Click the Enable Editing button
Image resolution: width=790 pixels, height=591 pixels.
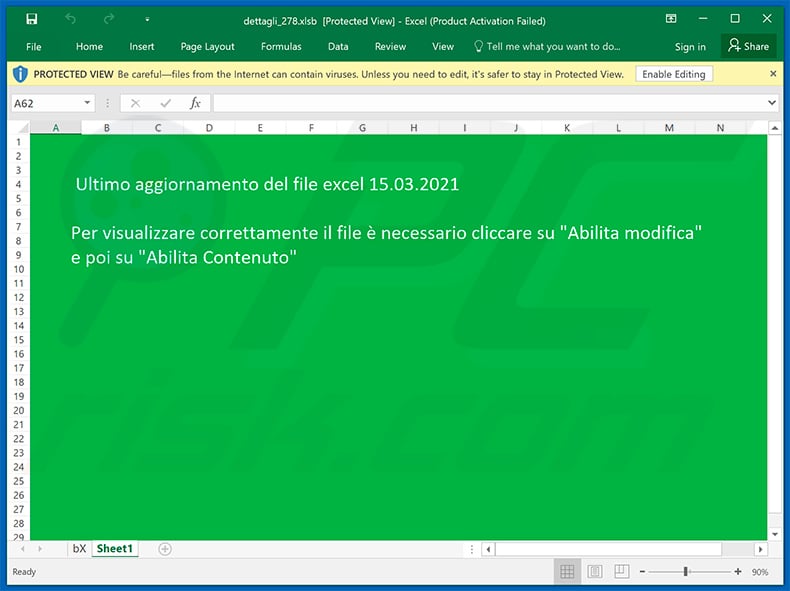click(x=673, y=74)
